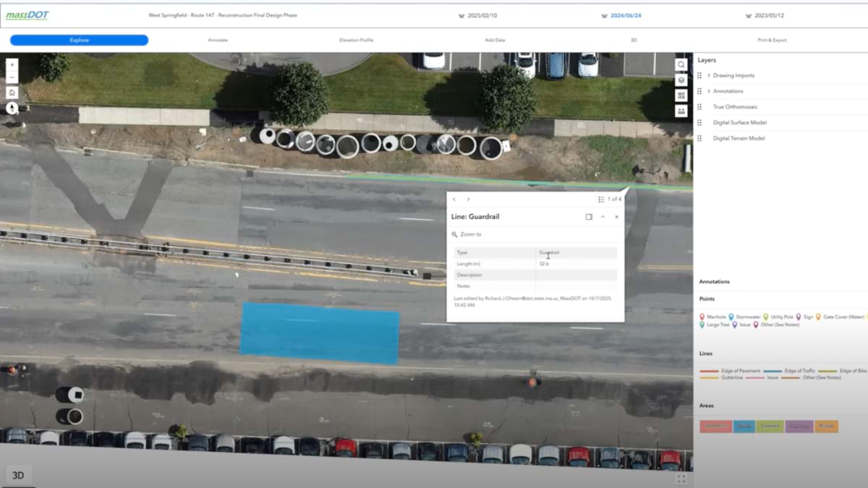Screen dimensions: 868x488
Task: Click the Gate Cover (Water) pin in legend
Action: (x=819, y=317)
